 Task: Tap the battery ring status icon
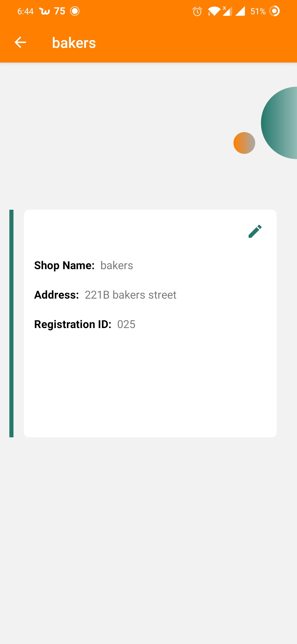(274, 11)
